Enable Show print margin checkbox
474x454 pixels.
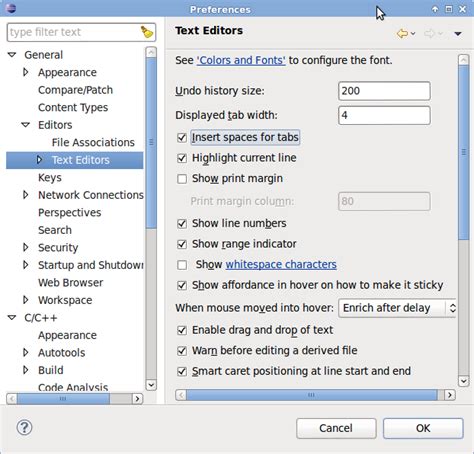tap(182, 179)
